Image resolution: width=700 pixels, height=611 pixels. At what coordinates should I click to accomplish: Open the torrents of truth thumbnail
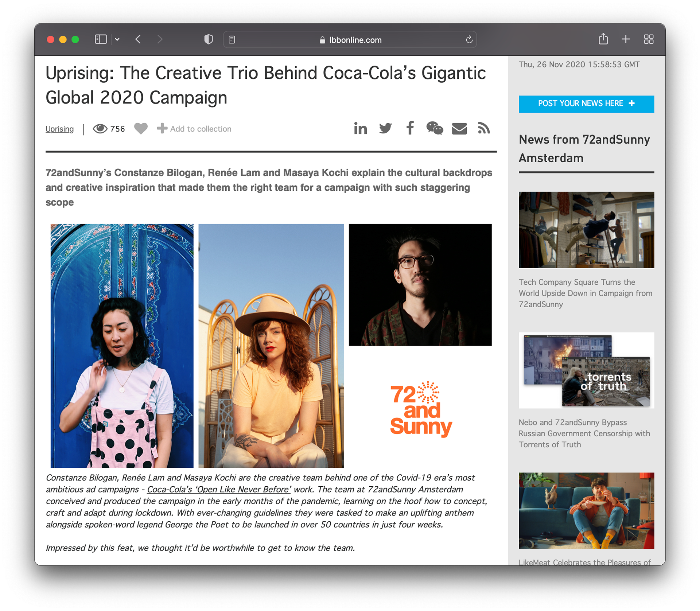click(x=586, y=370)
